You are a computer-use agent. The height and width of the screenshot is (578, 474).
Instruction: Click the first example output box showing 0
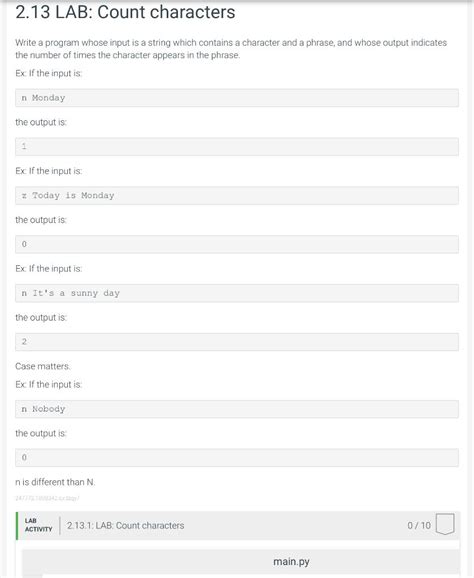(x=237, y=244)
